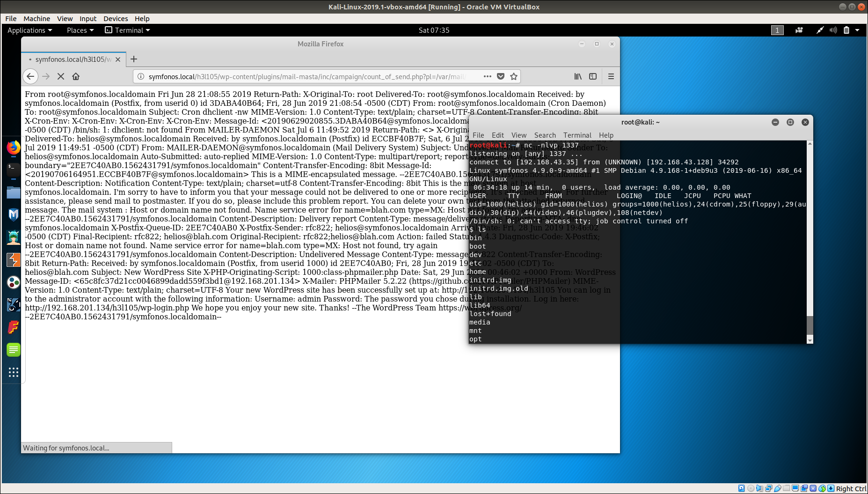Open network status icon in top bar
This screenshot has width=868, height=494.
point(820,30)
